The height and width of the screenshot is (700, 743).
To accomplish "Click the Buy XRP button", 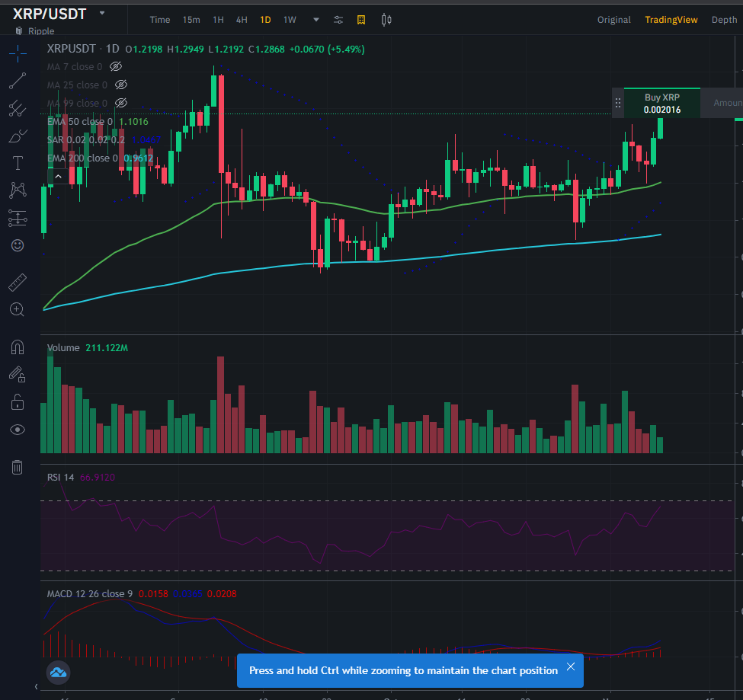I will [662, 104].
